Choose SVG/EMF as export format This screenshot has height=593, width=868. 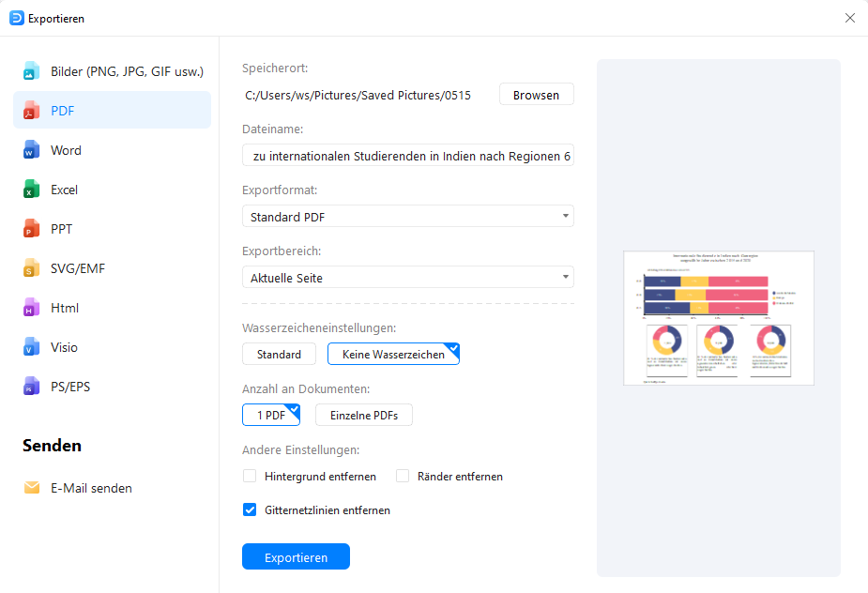click(x=112, y=268)
